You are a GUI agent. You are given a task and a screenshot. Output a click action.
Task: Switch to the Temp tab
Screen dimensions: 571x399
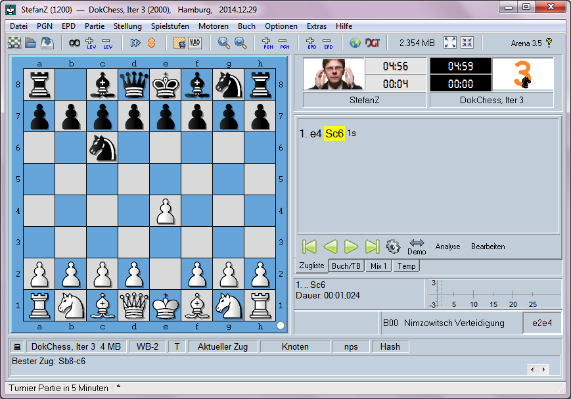point(406,266)
